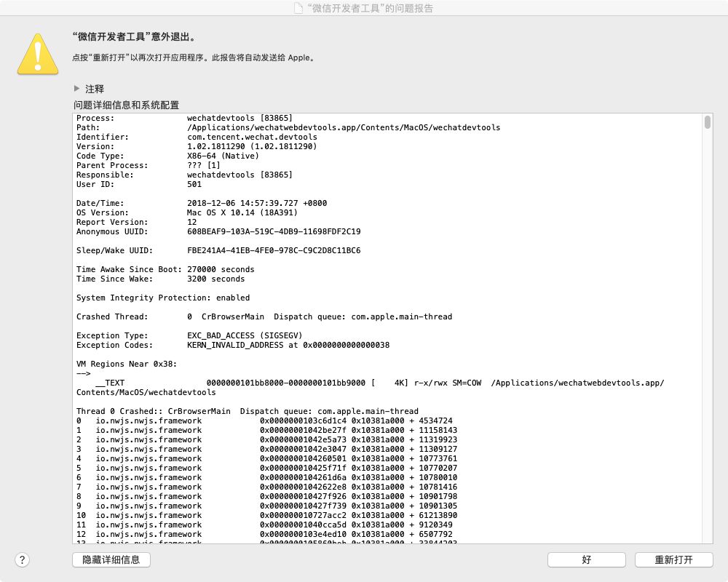Viewport: 728px width, 582px height.
Task: Click the report text area scrollbar thumb
Action: (x=707, y=122)
